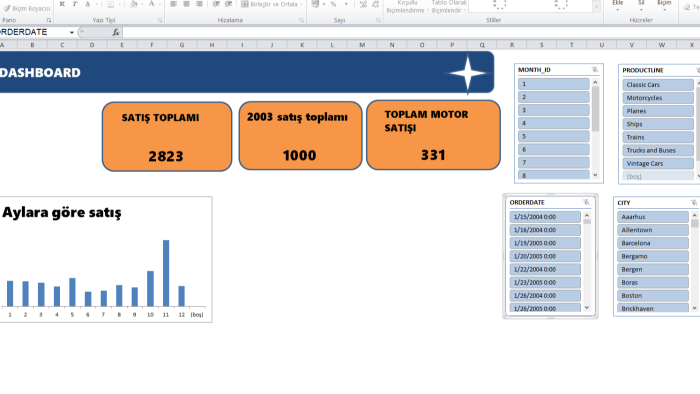Screen dimensions: 700x394
Task: Click the increase decimal icon
Action: click(363, 4)
